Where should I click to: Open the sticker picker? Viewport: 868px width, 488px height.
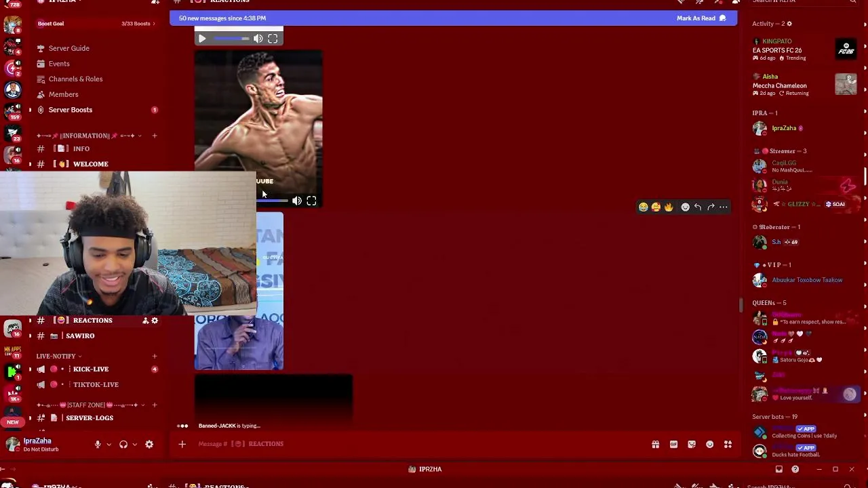tap(692, 445)
